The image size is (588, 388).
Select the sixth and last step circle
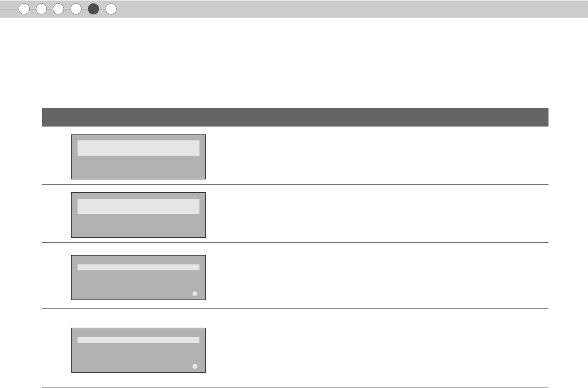(111, 9)
